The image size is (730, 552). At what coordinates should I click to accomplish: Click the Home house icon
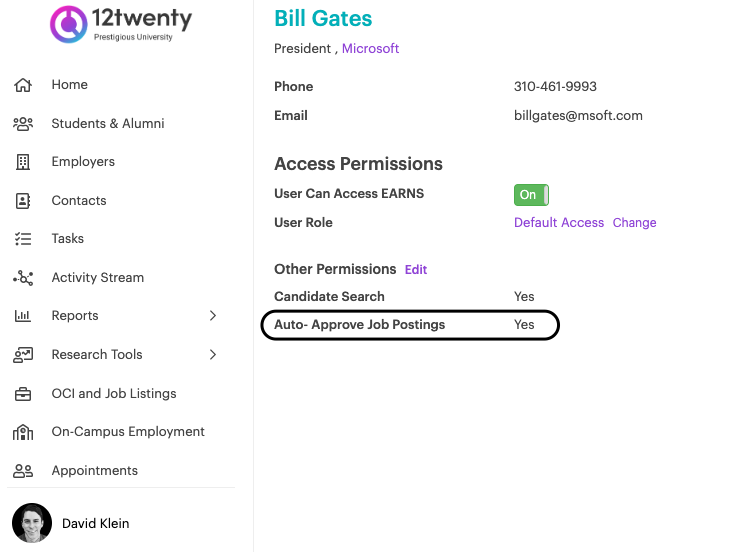(x=23, y=85)
